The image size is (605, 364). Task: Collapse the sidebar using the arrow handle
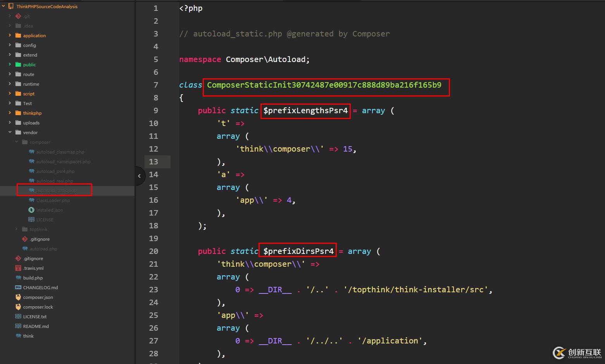[139, 176]
